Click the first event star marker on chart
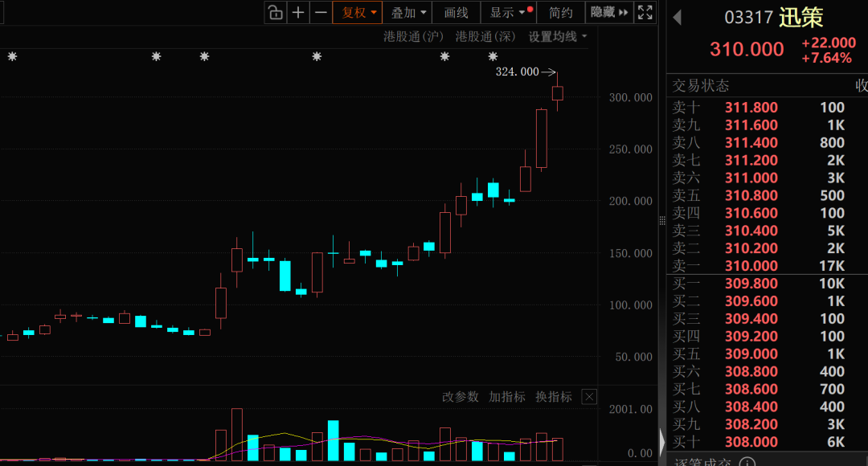The width and height of the screenshot is (868, 466). tap(12, 56)
